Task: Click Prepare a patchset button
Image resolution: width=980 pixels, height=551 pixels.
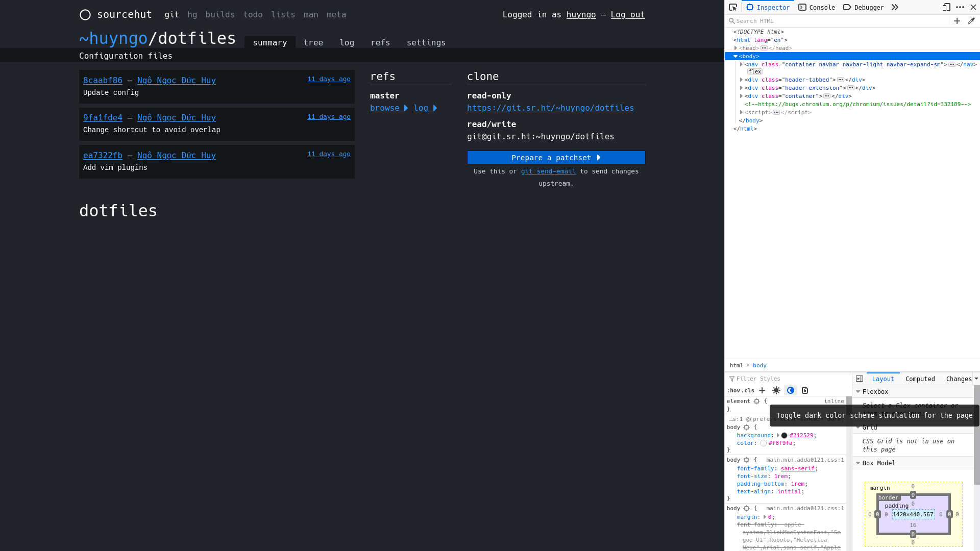Action: tap(556, 158)
